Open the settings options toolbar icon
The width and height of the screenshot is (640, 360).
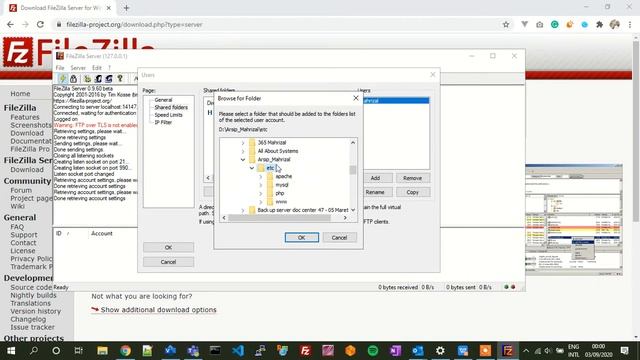tap(87, 78)
